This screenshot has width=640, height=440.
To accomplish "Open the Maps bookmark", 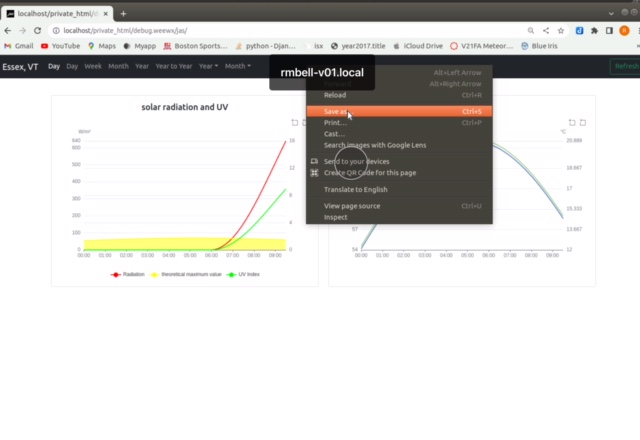I will click(101, 46).
